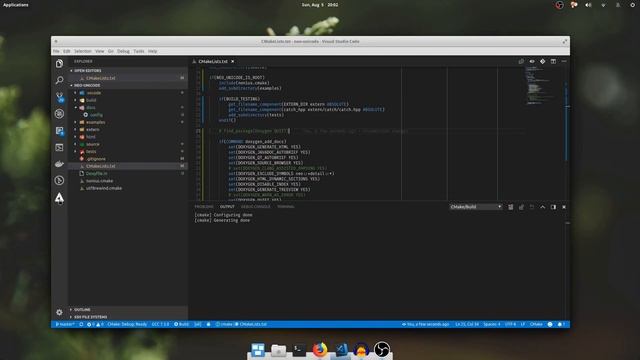This screenshot has height=360, width=640.
Task: Click the sync changes icon in status bar
Action: (x=81, y=324)
